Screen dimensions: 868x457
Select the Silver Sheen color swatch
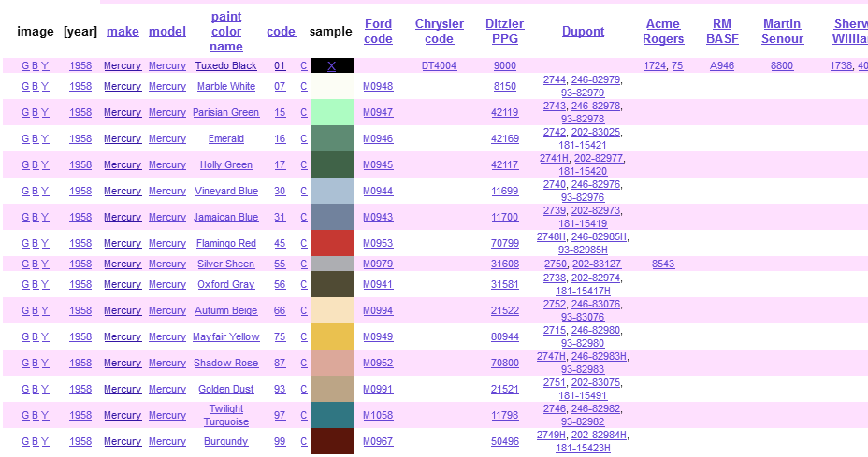click(x=332, y=264)
